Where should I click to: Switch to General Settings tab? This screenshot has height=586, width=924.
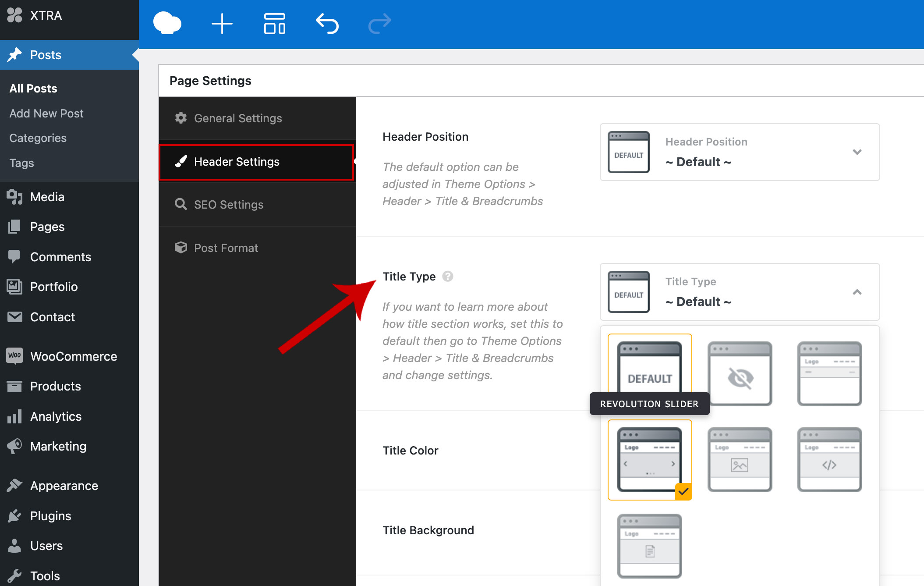coord(238,118)
